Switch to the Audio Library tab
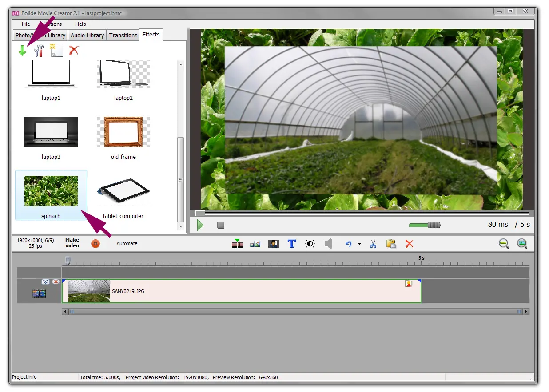This screenshot has width=549, height=392. (87, 35)
